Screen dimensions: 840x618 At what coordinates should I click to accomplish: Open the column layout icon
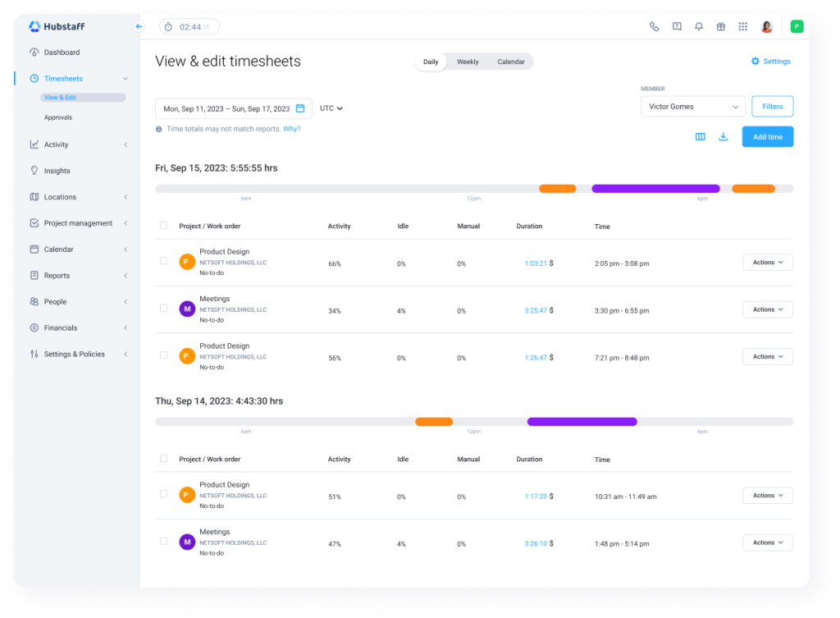pos(701,137)
